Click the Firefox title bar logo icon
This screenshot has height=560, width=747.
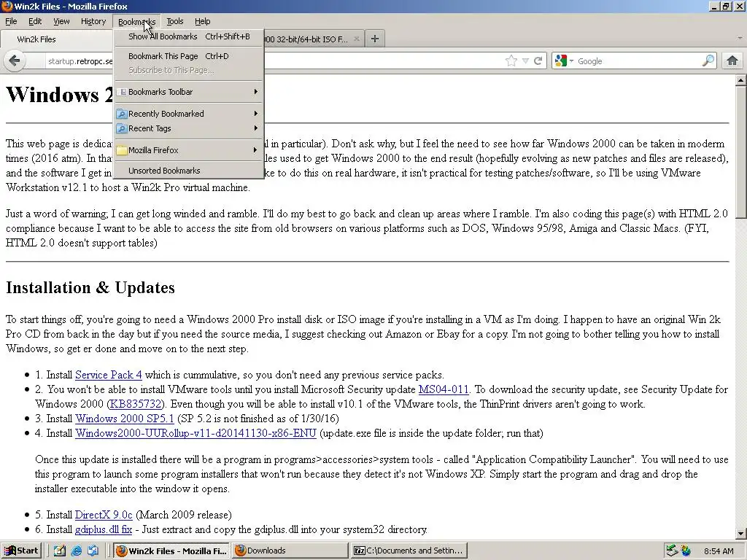point(7,6)
